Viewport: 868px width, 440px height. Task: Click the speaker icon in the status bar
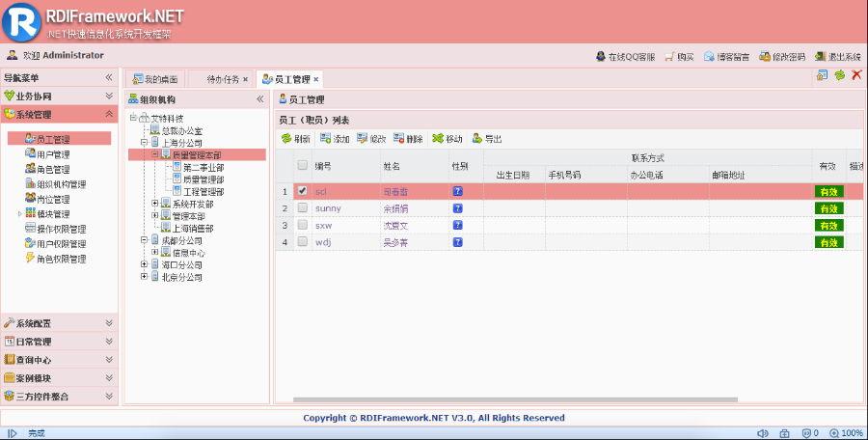click(x=762, y=433)
